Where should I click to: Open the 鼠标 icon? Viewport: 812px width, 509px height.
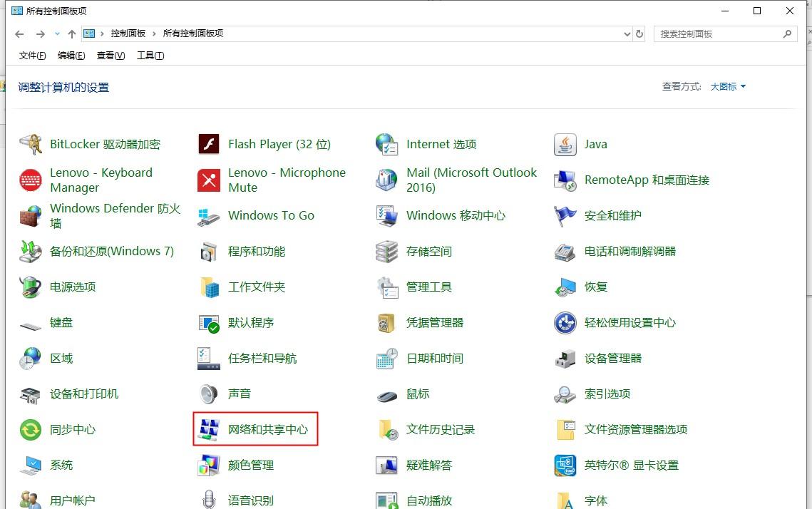(x=387, y=396)
